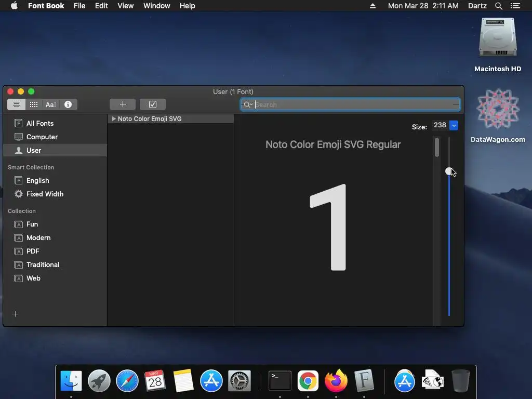Viewport: 532px width, 399px height.
Task: Open the Modern collection
Action: pyautogui.click(x=55, y=238)
